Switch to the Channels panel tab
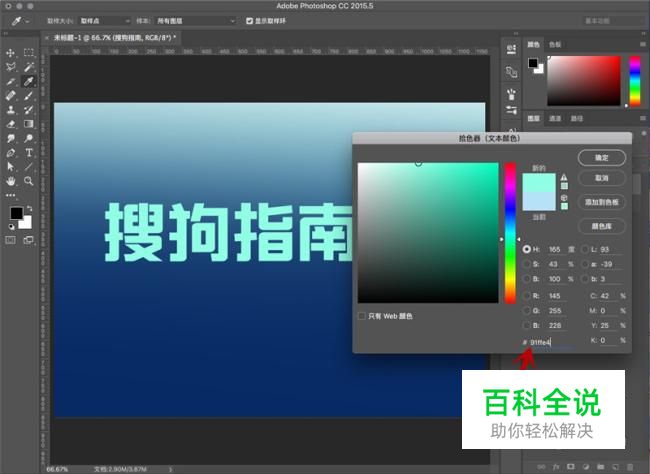This screenshot has width=650, height=474. tap(555, 119)
